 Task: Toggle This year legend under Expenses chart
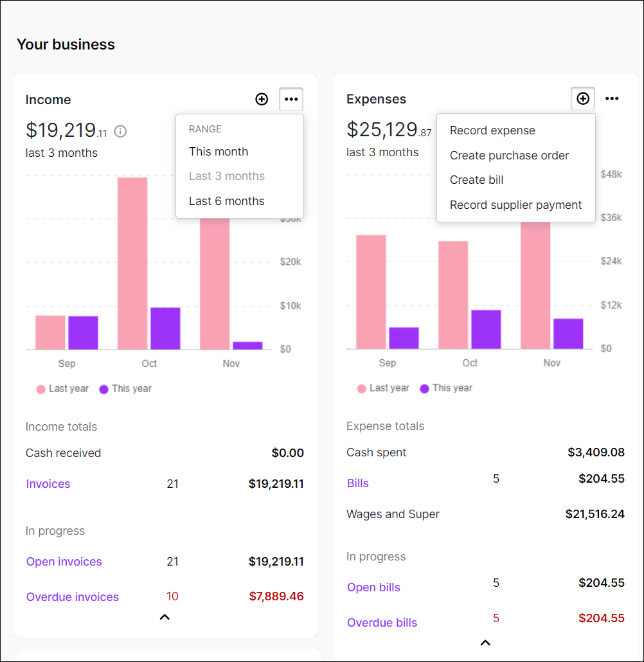(x=446, y=388)
